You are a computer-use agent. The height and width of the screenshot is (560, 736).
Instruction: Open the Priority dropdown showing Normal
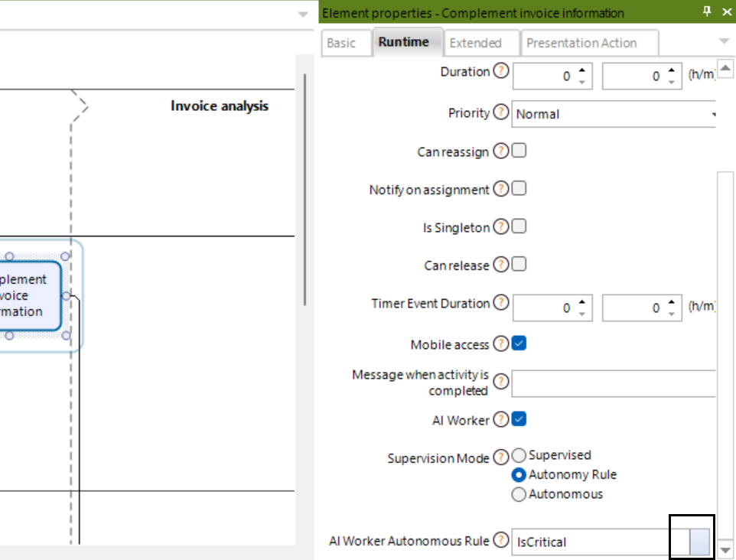[614, 114]
